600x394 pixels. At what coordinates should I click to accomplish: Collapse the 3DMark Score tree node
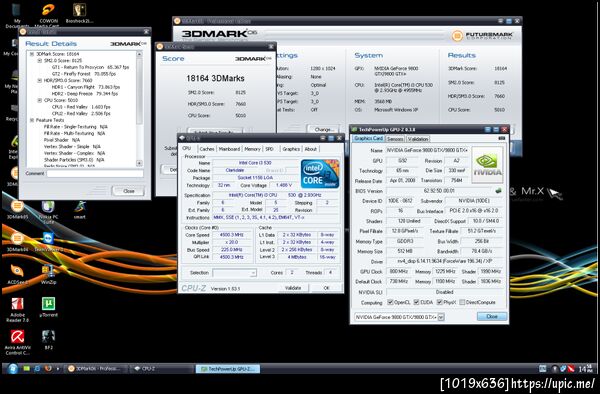[32, 54]
